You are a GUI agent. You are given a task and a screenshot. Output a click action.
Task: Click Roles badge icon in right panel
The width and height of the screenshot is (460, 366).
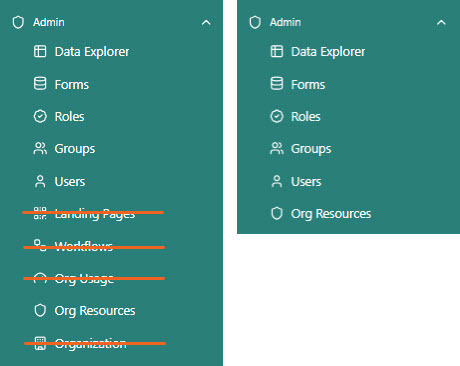click(x=277, y=116)
